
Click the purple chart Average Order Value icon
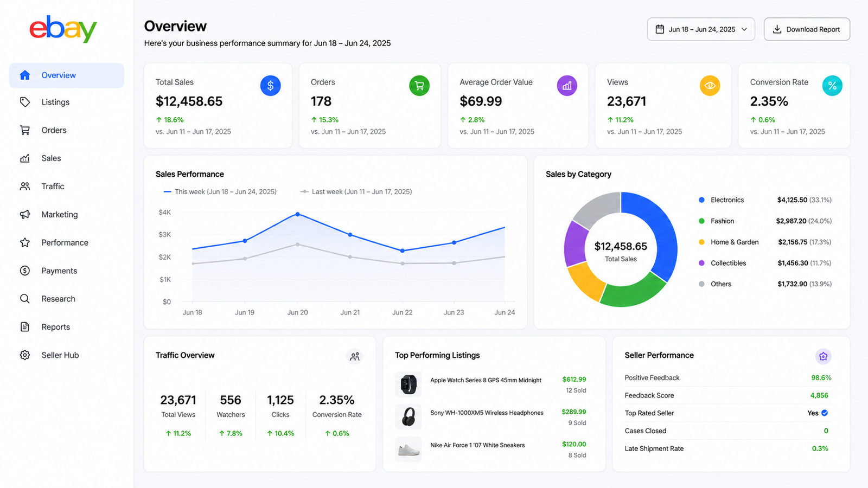pyautogui.click(x=567, y=86)
